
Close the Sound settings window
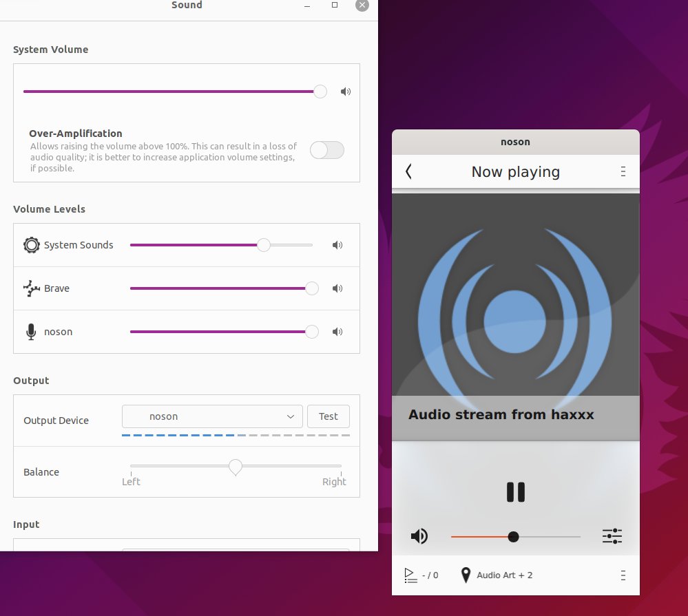362,6
